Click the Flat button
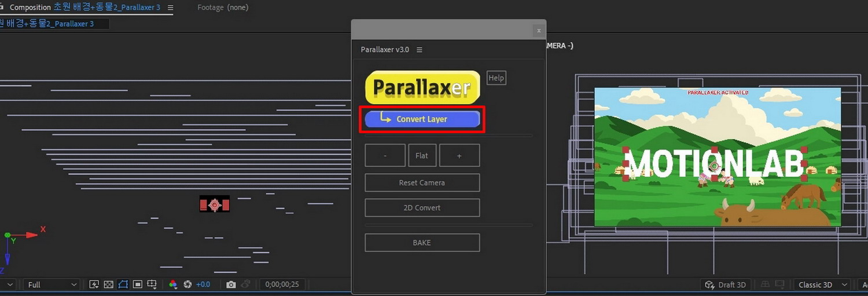The height and width of the screenshot is (296, 868). [x=422, y=155]
